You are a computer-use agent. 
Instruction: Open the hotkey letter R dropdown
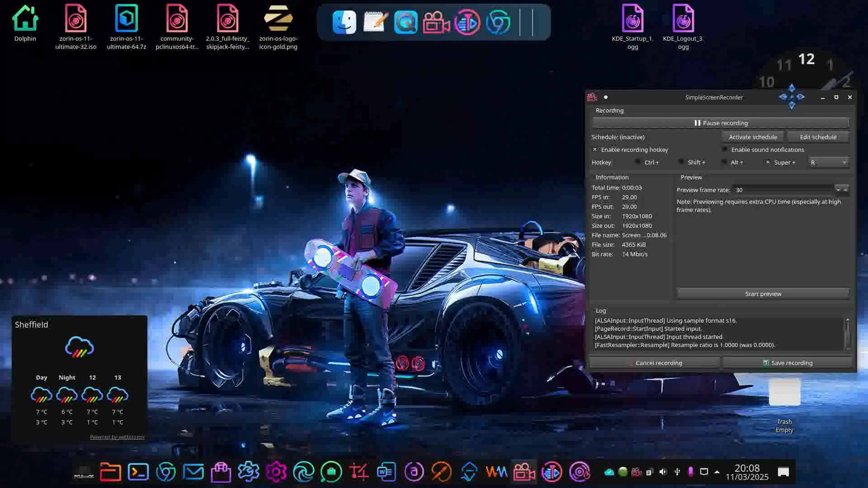point(828,162)
